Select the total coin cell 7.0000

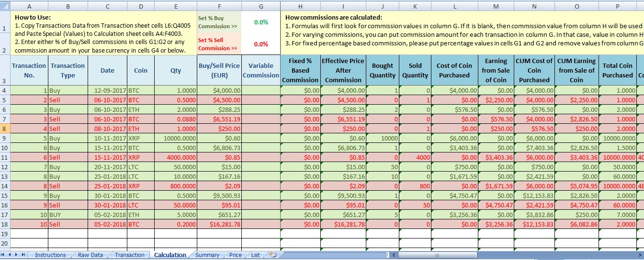(x=618, y=215)
